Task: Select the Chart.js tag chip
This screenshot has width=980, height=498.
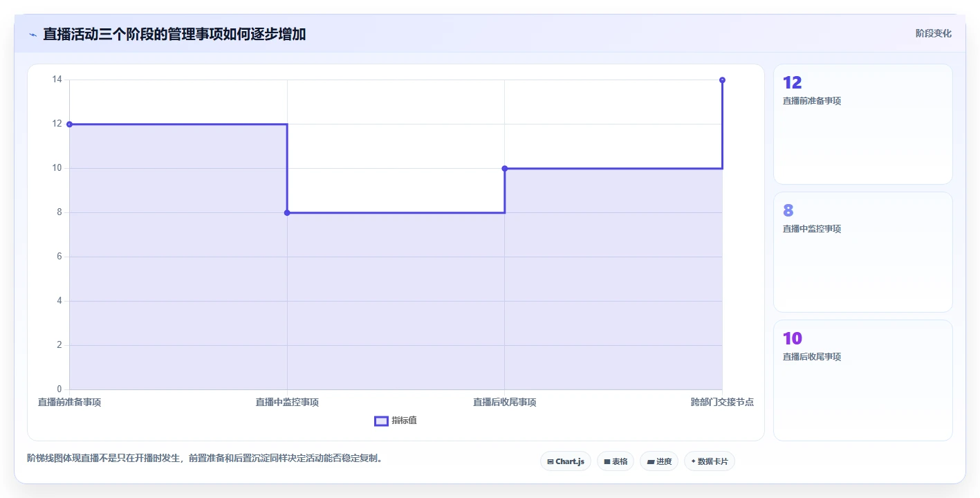Action: coord(565,461)
